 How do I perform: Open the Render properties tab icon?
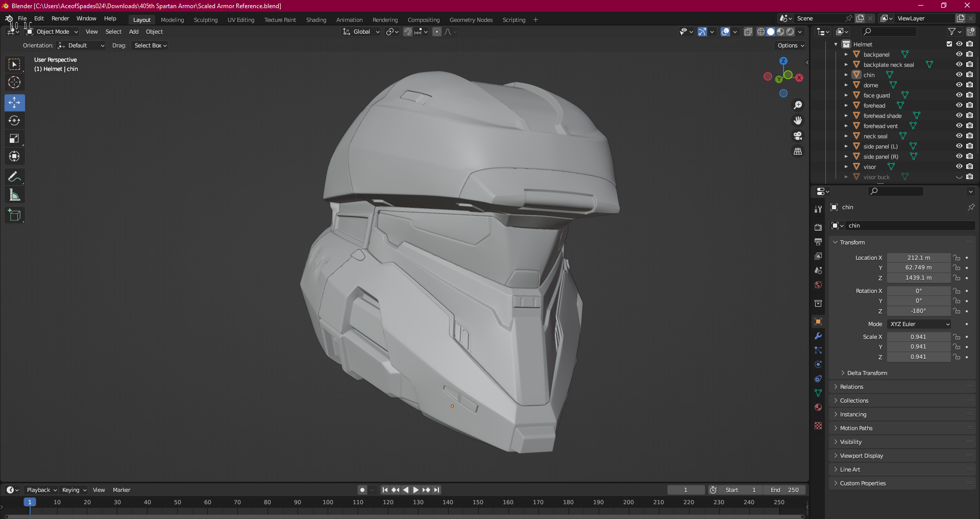(818, 227)
